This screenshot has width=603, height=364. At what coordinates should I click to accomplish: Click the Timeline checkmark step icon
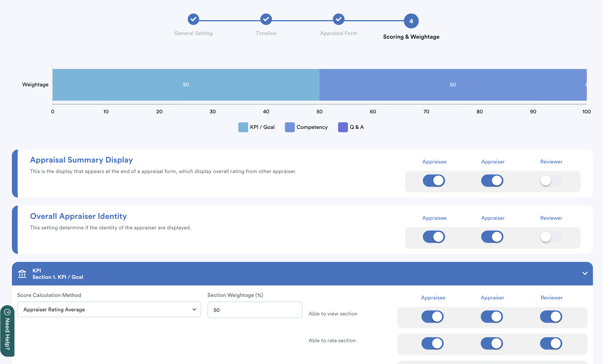pyautogui.click(x=266, y=19)
